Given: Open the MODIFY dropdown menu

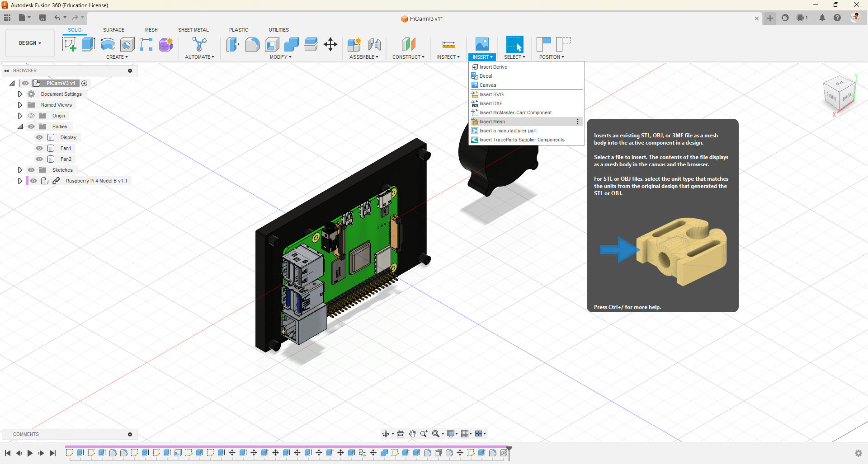Looking at the screenshot, I should pyautogui.click(x=280, y=57).
